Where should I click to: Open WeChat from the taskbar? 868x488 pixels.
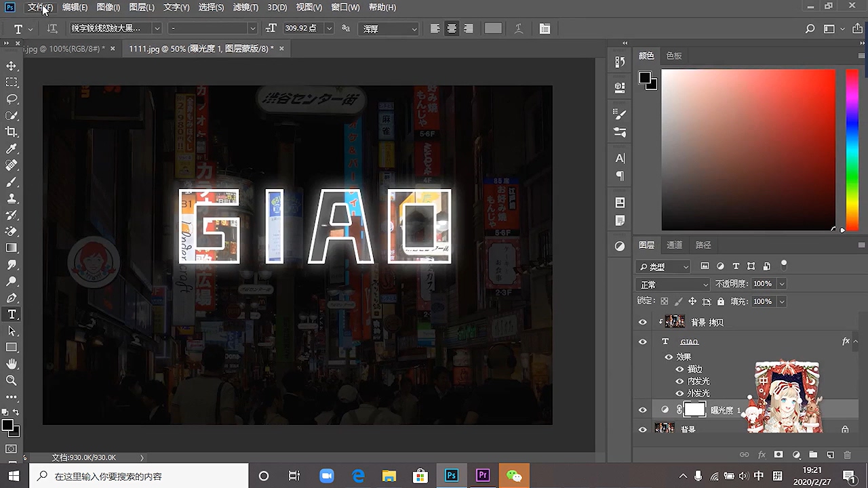[x=514, y=476]
